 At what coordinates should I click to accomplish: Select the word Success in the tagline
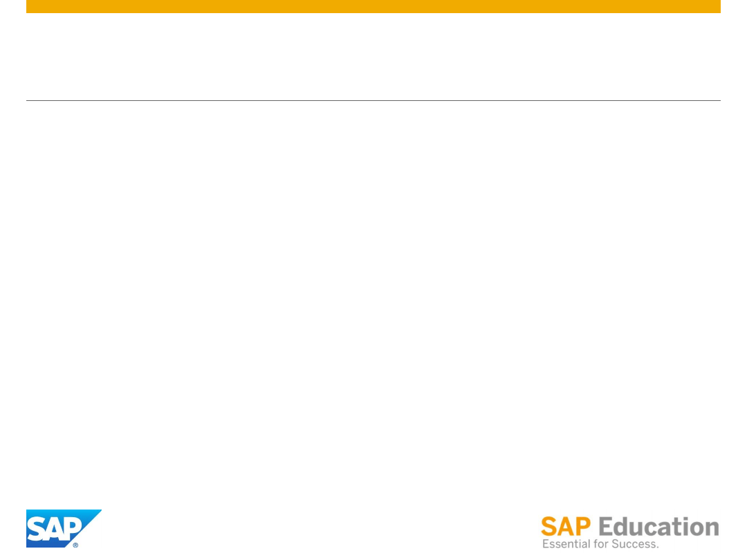point(635,544)
